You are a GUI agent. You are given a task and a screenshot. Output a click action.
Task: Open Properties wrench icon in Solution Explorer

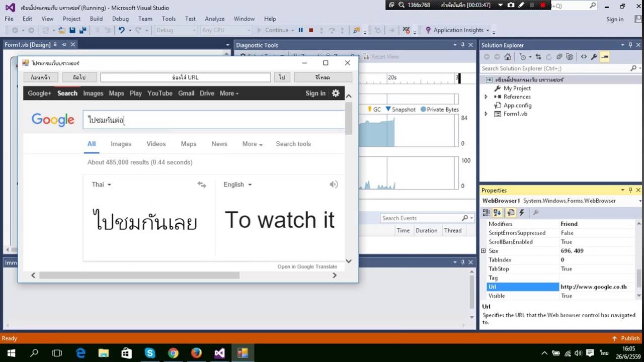[x=594, y=57]
